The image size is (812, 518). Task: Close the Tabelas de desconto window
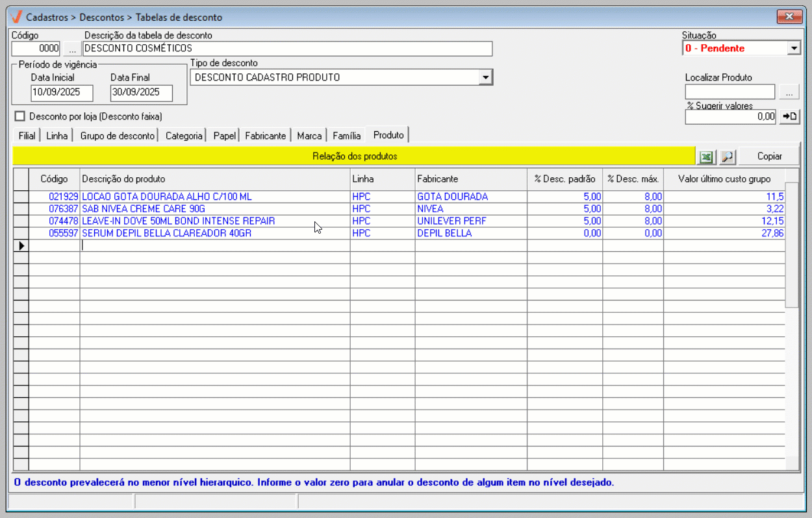point(790,17)
